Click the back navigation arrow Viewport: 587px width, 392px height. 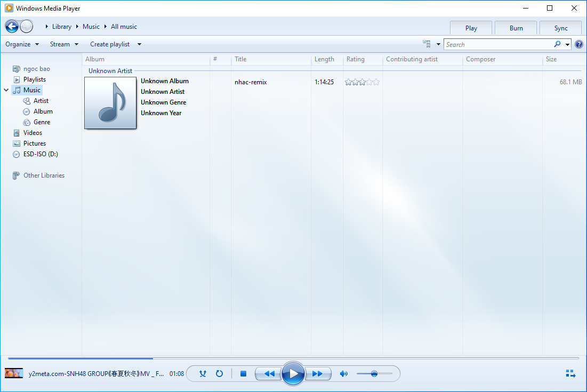(11, 26)
